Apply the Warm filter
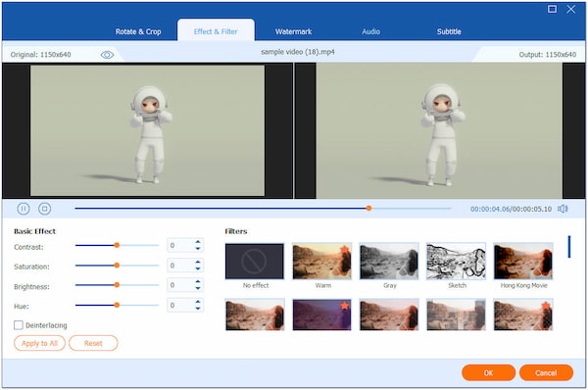588x390 pixels. click(x=321, y=262)
